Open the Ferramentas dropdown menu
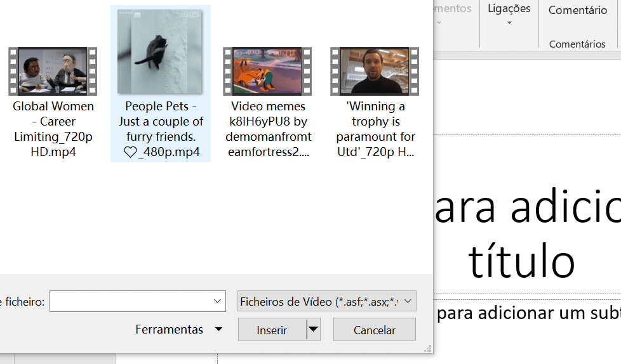This screenshot has height=364, width=621. point(178,330)
